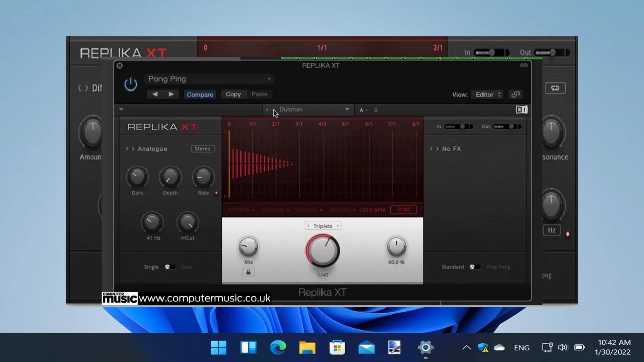Toggle the plugin power bypass icon
The height and width of the screenshot is (362, 644).
click(x=131, y=84)
